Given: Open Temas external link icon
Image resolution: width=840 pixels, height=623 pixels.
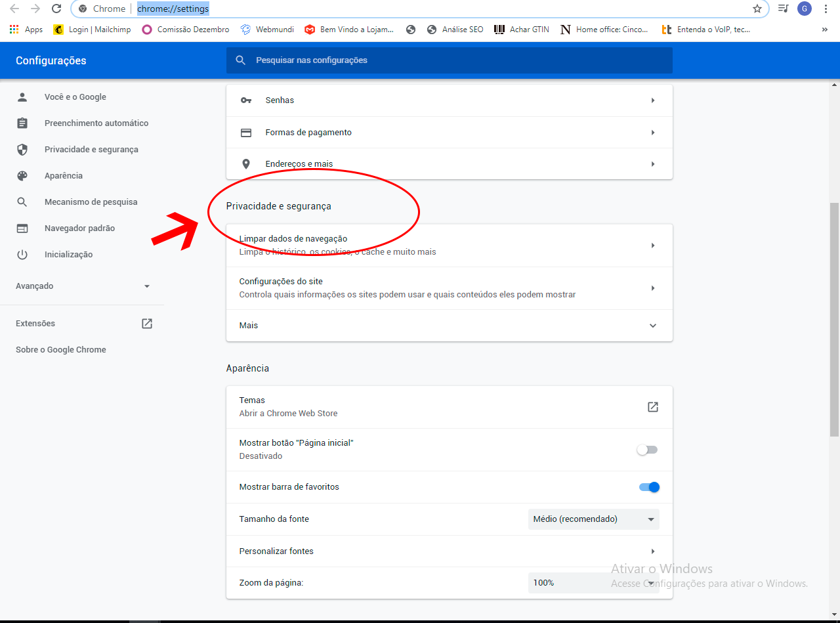Looking at the screenshot, I should 652,407.
